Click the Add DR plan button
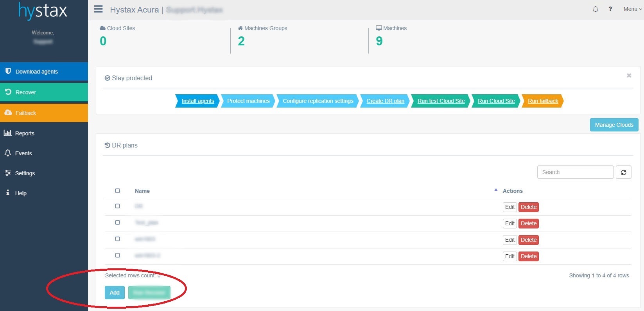Screen dimensions: 644x311 click(x=115, y=293)
